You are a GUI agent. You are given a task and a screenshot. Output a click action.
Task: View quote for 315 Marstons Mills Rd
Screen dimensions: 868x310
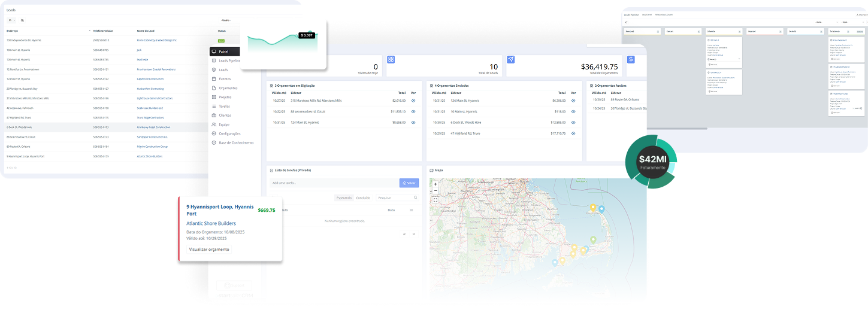click(x=413, y=101)
